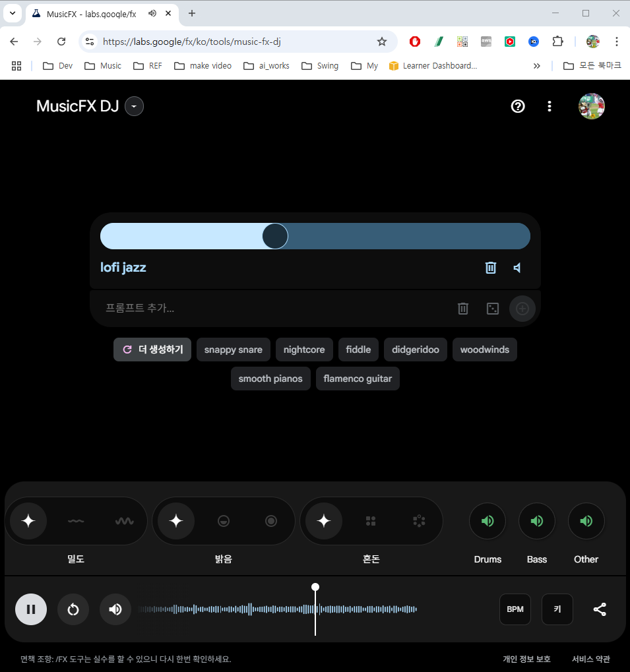Click the plus add prompt button
Image resolution: width=630 pixels, height=672 pixels.
[522, 309]
